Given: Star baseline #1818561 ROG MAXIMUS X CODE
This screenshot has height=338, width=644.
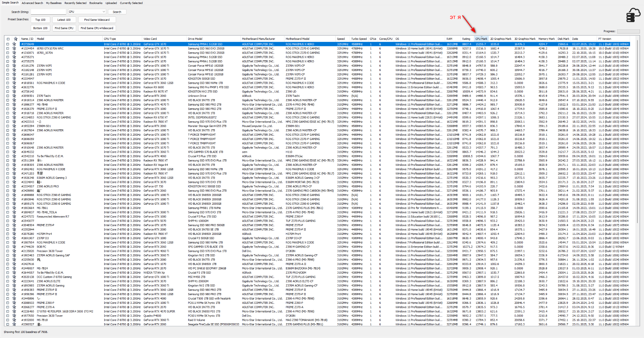Looking at the screenshot, I should point(14,83).
